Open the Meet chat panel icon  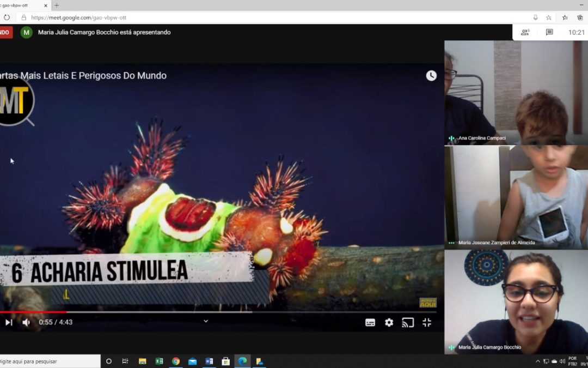(549, 32)
